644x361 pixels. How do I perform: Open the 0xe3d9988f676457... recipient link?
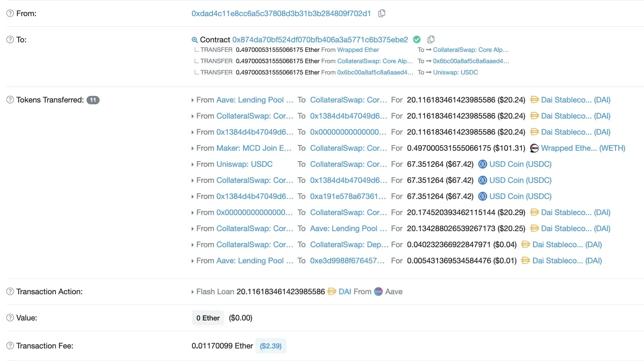[347, 260]
